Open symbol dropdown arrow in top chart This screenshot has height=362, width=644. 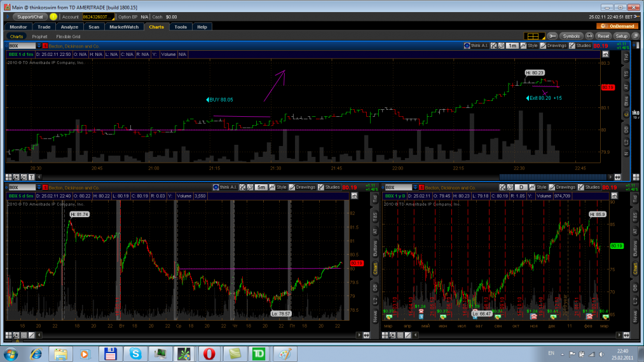[x=39, y=46]
